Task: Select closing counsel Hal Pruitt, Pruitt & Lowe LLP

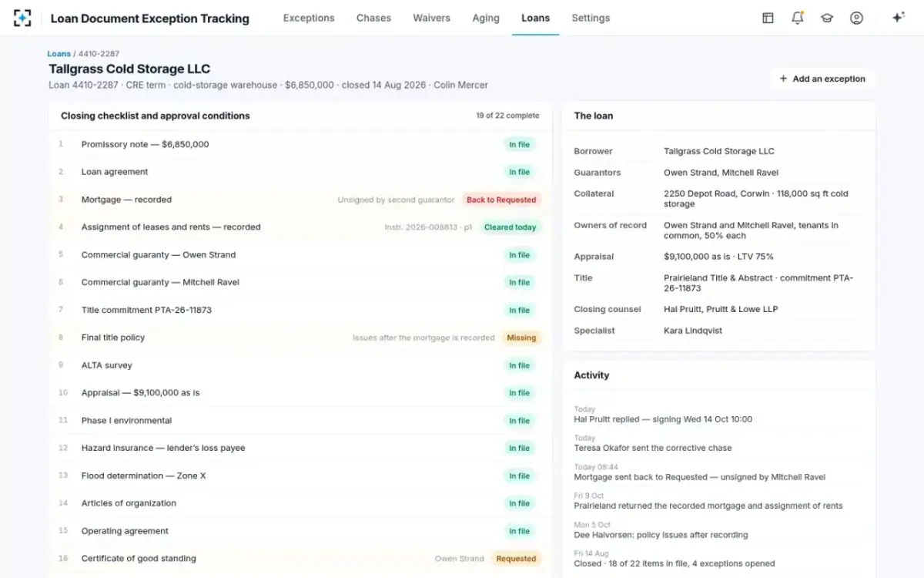Action: point(721,309)
